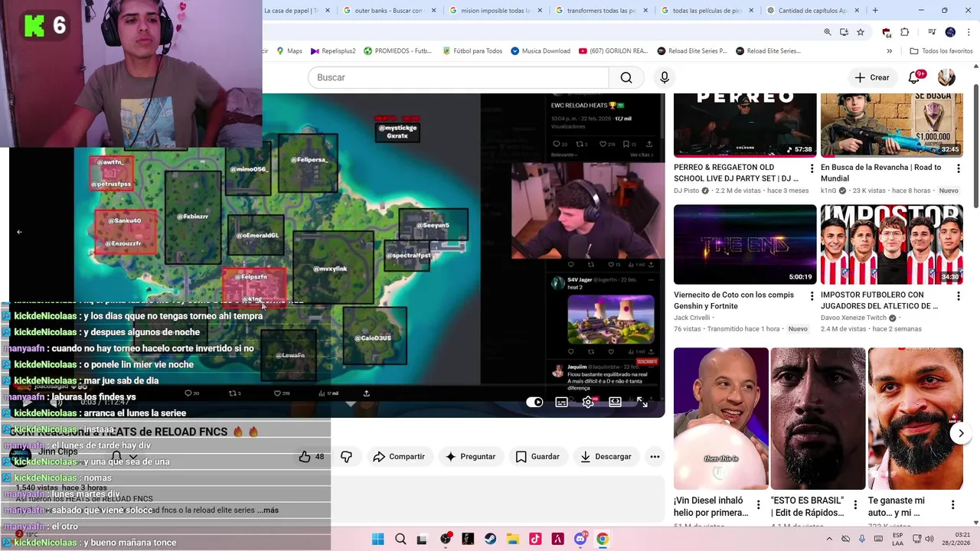Viewport: 980px width, 551px height.
Task: Toggle subtitles on the video player
Action: coord(561,402)
